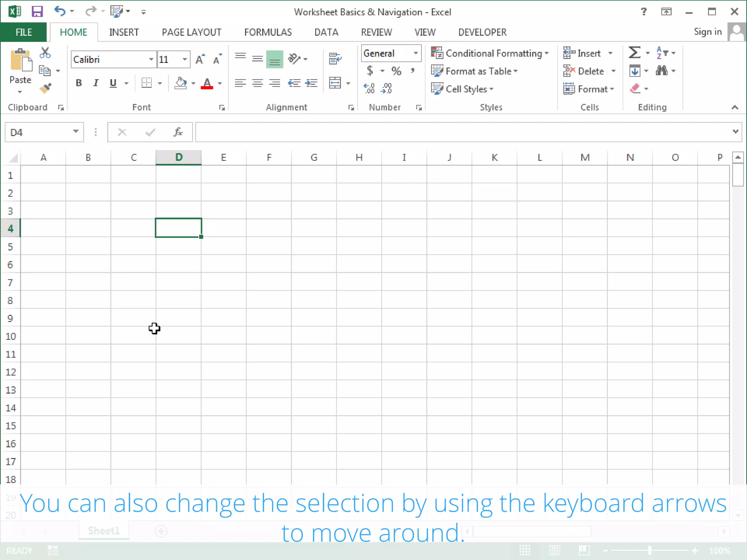Screen dimensions: 747x560
Task: Click the Clear eraser icon
Action: click(635, 89)
